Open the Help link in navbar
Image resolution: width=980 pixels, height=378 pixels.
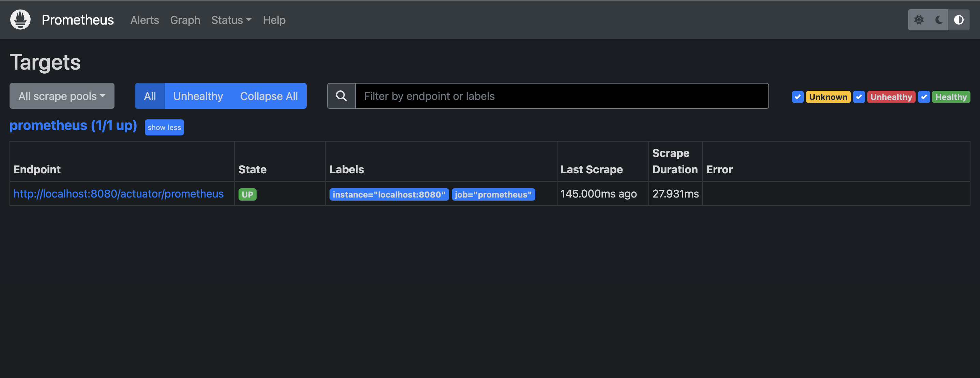274,20
